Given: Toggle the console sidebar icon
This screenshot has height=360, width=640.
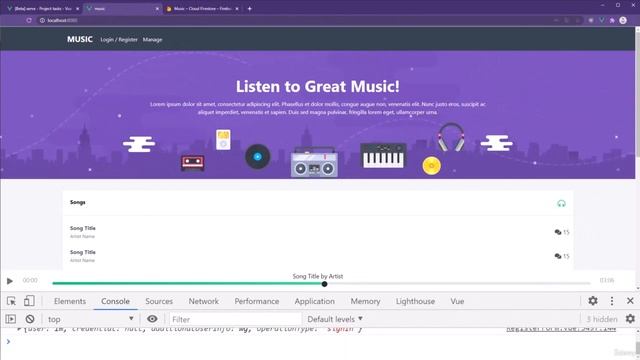Looking at the screenshot, I should [x=11, y=319].
